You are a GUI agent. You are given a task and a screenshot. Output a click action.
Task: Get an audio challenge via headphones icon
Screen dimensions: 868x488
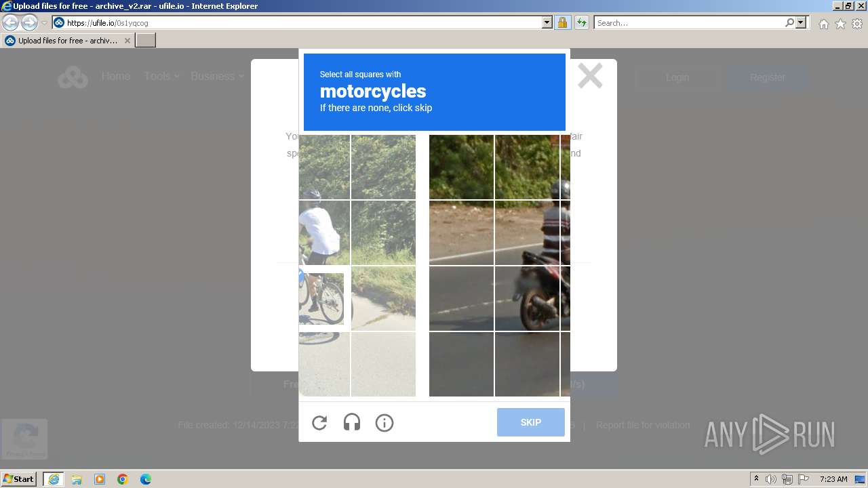(x=351, y=423)
